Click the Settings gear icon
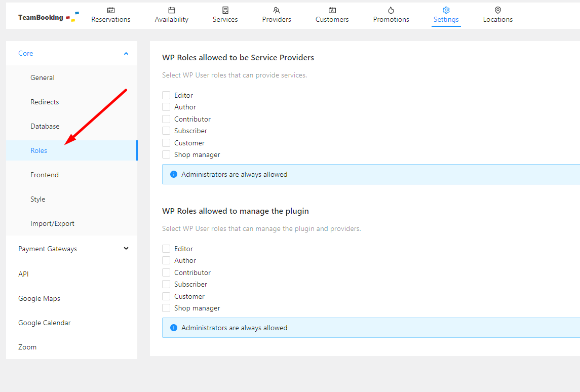 [x=446, y=10]
